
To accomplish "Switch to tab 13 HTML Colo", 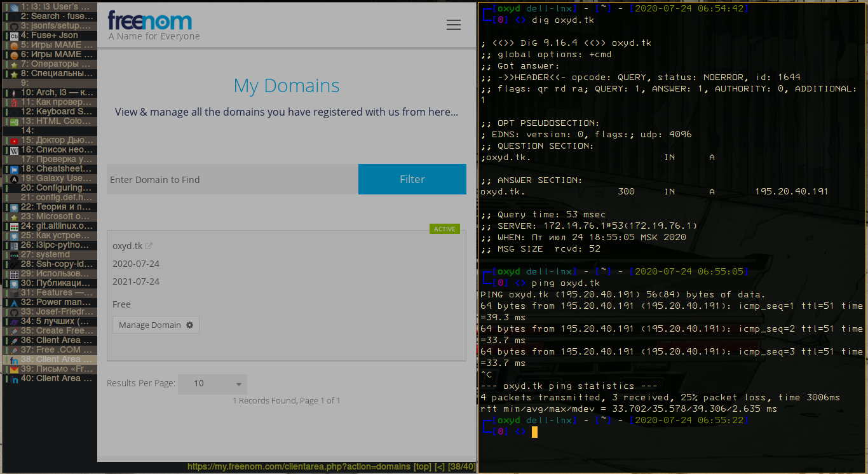I will [50, 121].
